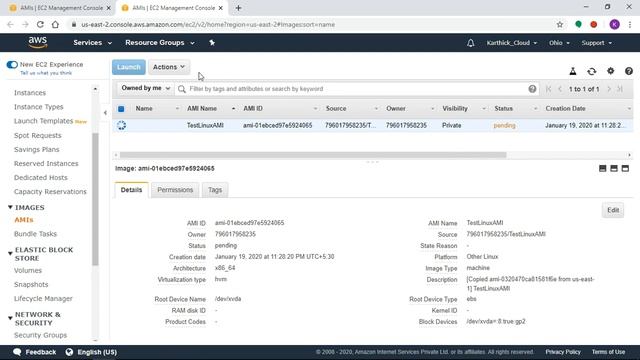
Task: Open Privacy Policy link
Action: 563,352
